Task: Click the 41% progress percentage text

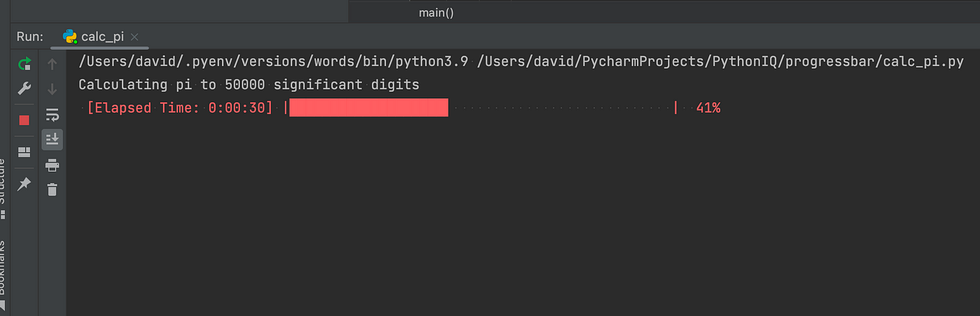Action: (708, 108)
